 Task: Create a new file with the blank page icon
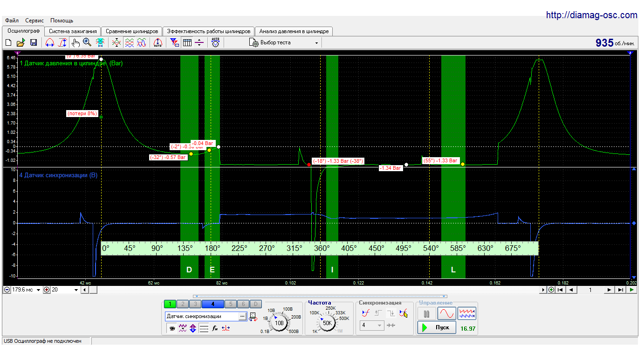[x=8, y=42]
